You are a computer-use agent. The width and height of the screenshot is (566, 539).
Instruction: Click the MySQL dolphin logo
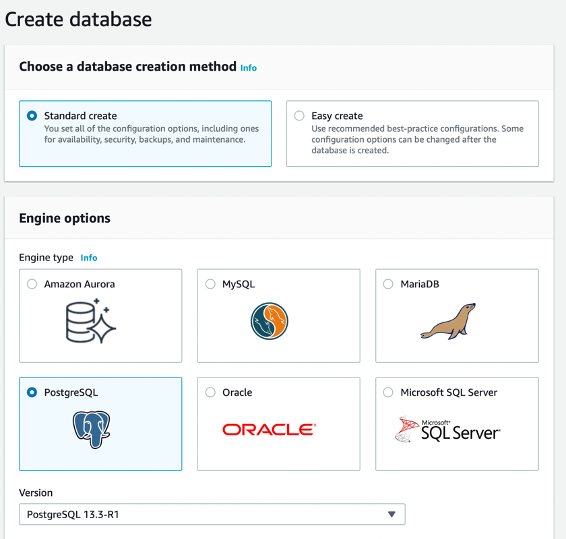269,321
